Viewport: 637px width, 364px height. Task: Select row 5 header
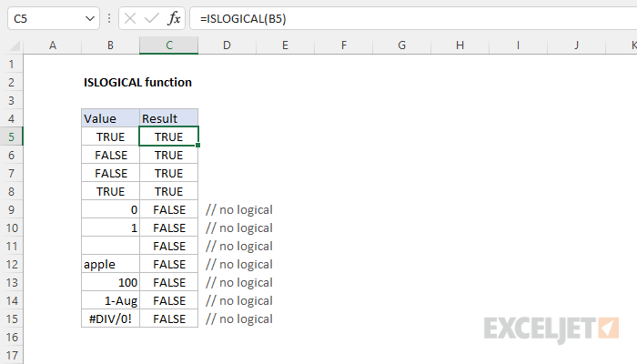[x=11, y=136]
